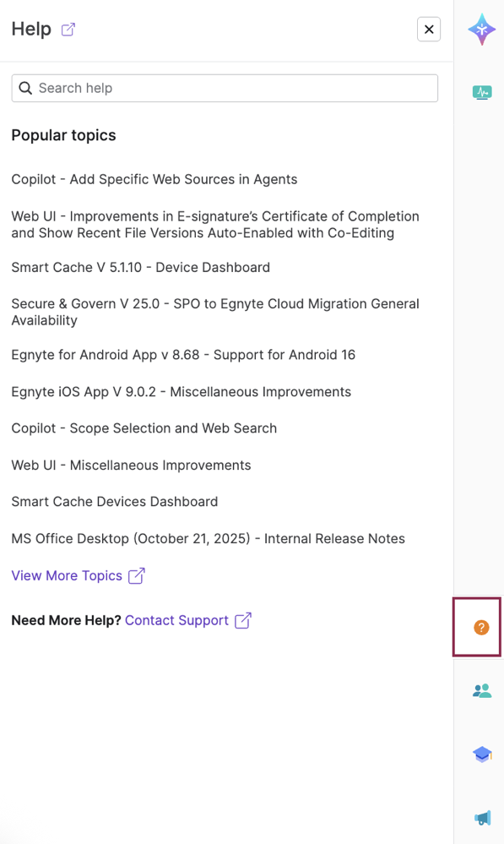
Task: Select the academy graduation cap icon
Action: (x=481, y=754)
